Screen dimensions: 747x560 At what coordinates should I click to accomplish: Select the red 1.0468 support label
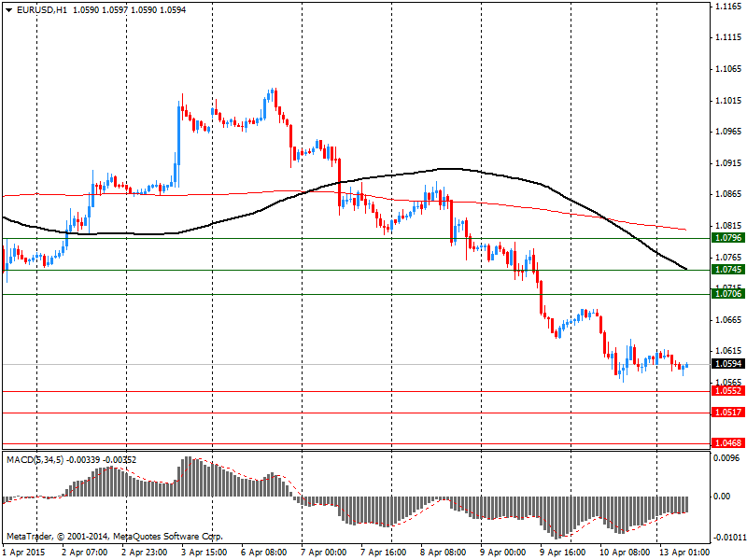click(728, 442)
